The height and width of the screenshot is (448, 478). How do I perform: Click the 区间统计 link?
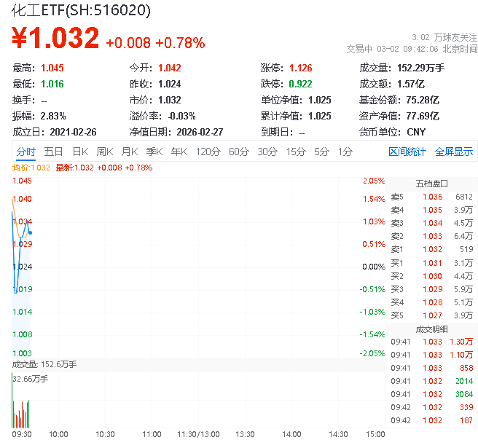point(407,152)
